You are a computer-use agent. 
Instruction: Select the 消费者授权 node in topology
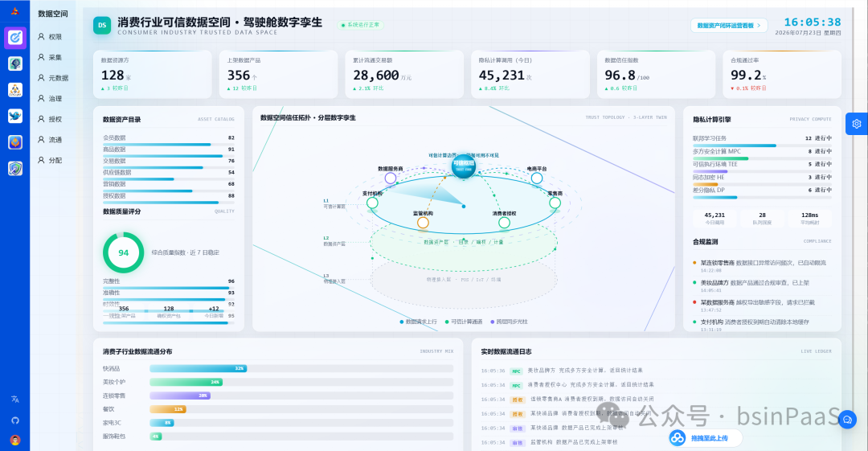click(504, 223)
